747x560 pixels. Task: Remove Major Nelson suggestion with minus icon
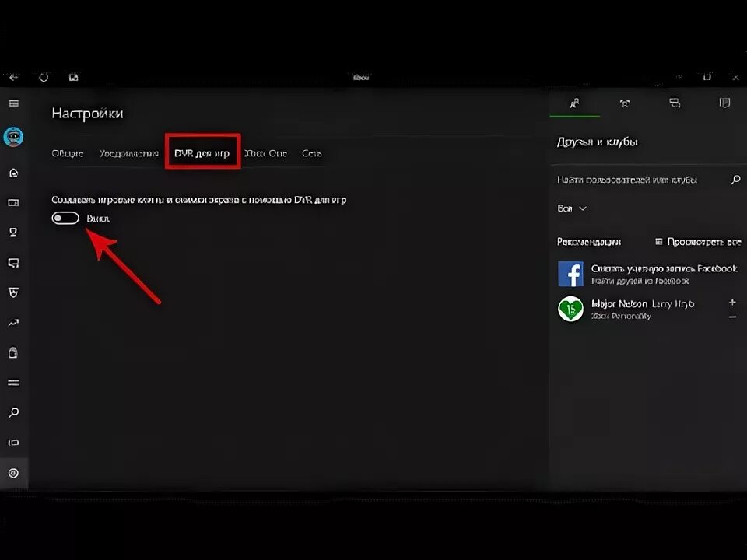(x=733, y=317)
